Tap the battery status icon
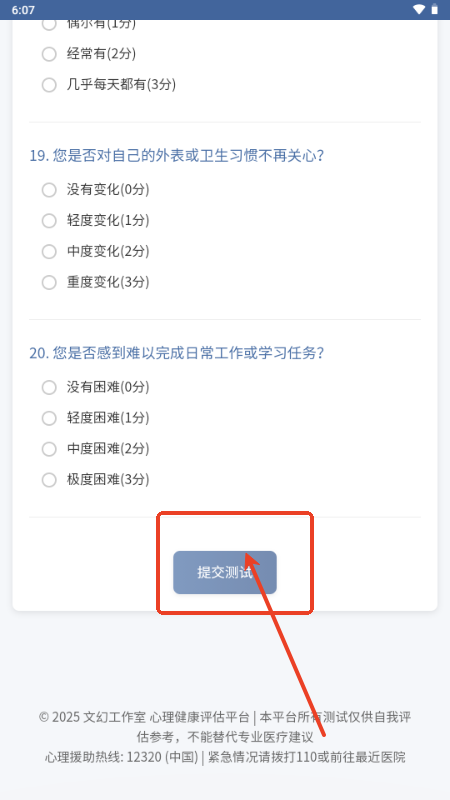Image resolution: width=450 pixels, height=800 pixels. tap(435, 10)
